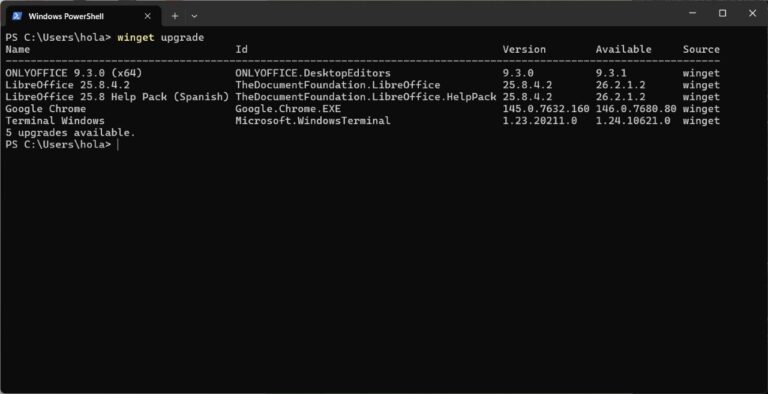This screenshot has height=394, width=768.
Task: Click the 'Name' column header
Action: click(x=18, y=49)
